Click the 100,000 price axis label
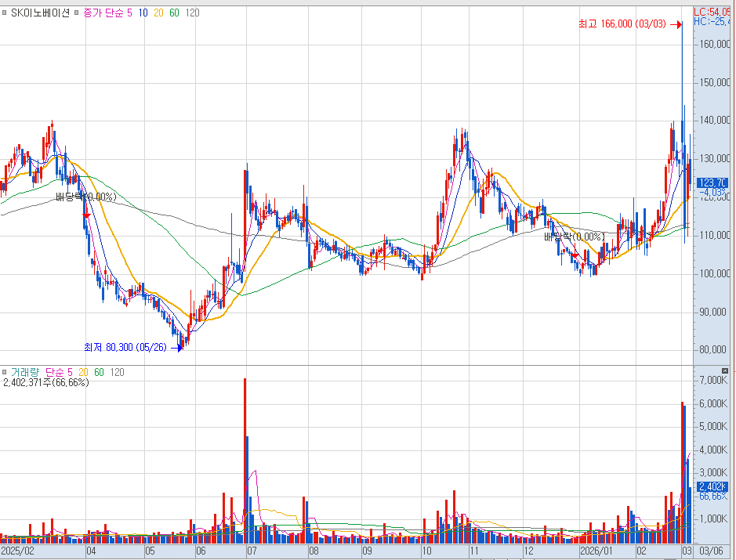 [714, 274]
